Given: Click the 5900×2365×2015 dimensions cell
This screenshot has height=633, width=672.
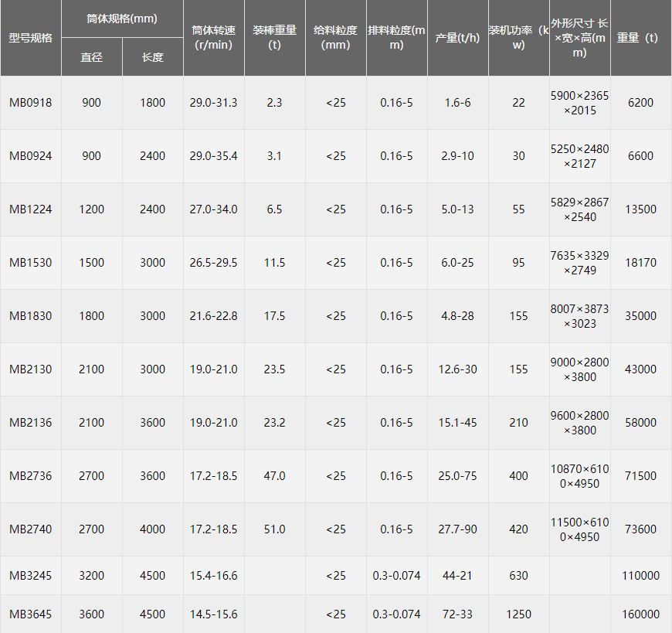Looking at the screenshot, I should (579, 103).
